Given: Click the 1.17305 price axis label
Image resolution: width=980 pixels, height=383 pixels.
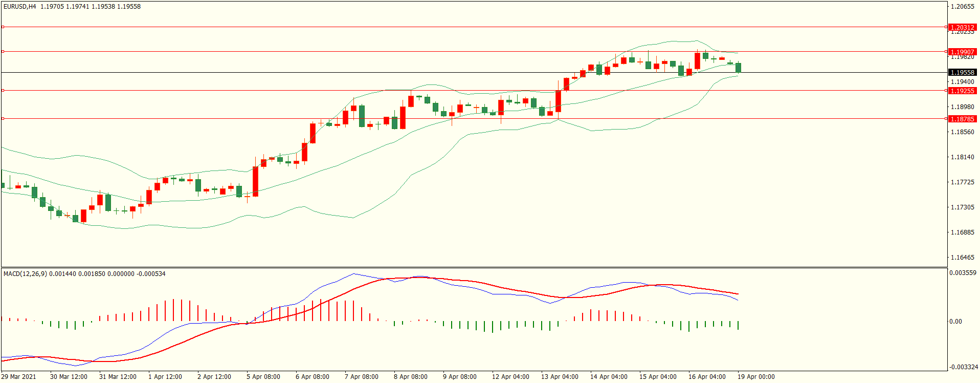Looking at the screenshot, I should click(x=962, y=207).
